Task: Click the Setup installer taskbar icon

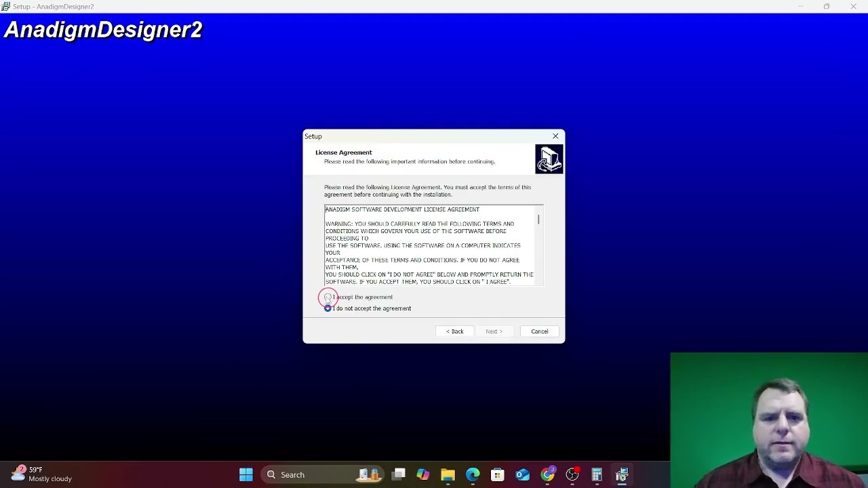Action: click(622, 474)
